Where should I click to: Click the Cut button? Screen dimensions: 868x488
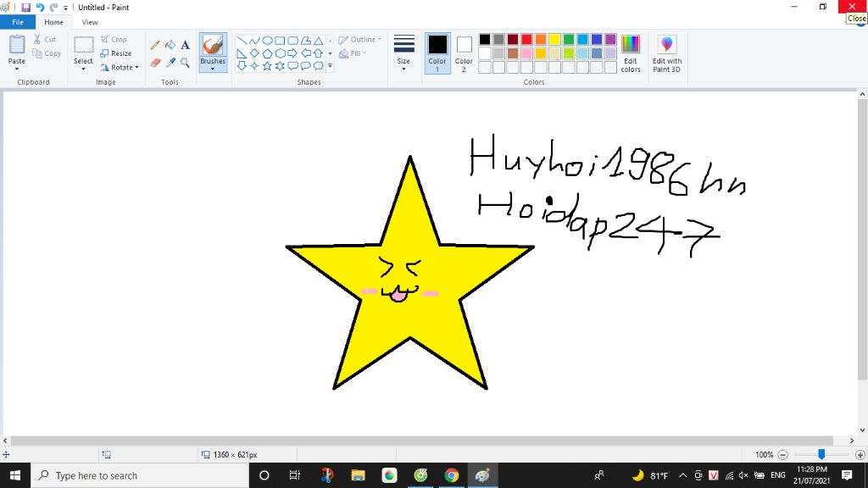45,39
